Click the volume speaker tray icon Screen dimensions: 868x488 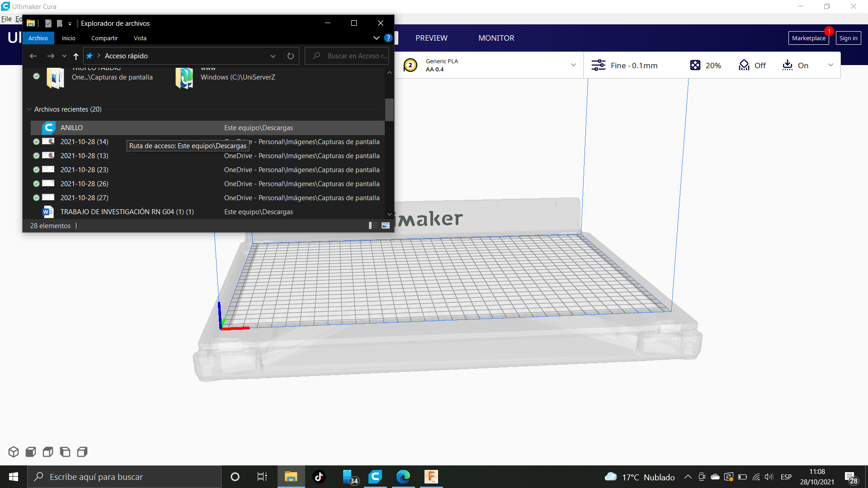pos(769,477)
